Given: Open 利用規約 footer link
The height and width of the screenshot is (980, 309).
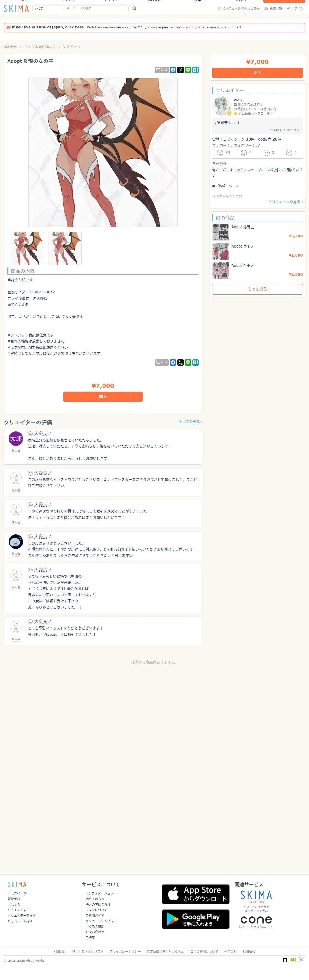Looking at the screenshot, I should click(60, 951).
